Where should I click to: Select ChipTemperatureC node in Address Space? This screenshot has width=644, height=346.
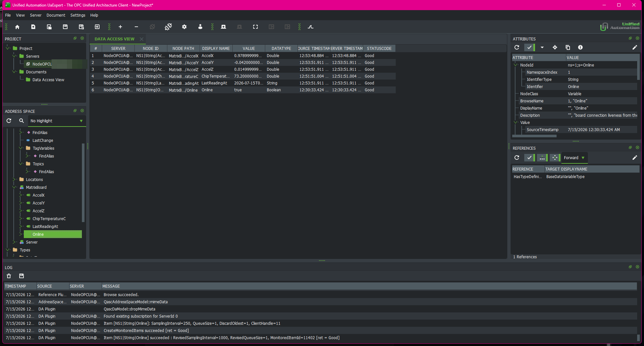[49, 219]
